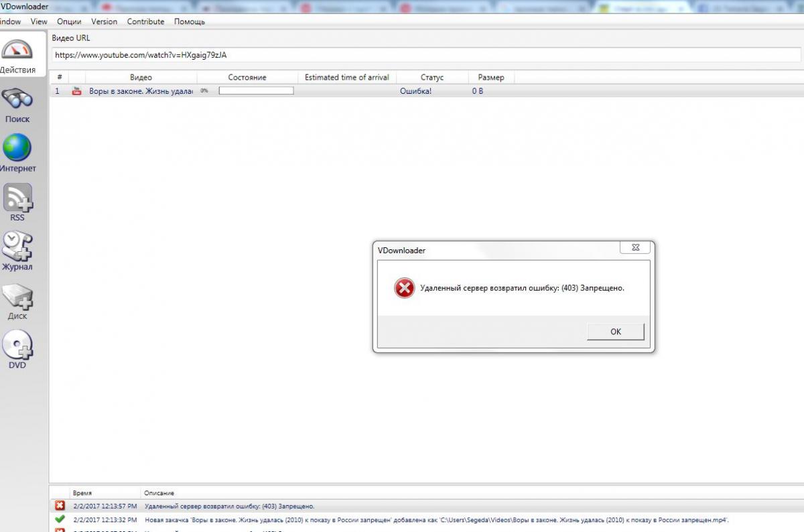This screenshot has width=804, height=532.
Task: Select the download titled 'Воры в законе. Жизнь удалас'
Action: coord(141,91)
